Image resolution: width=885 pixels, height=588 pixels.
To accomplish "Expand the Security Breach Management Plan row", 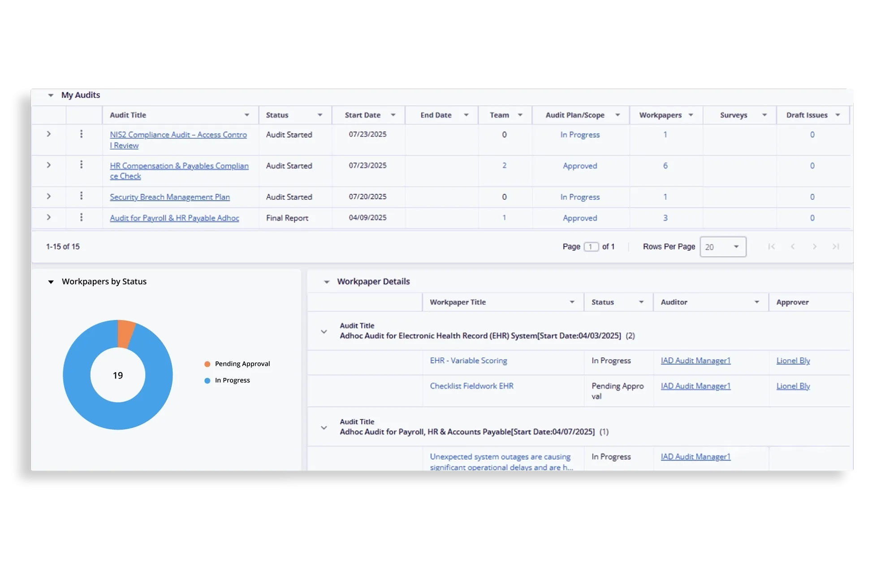I will (x=49, y=196).
